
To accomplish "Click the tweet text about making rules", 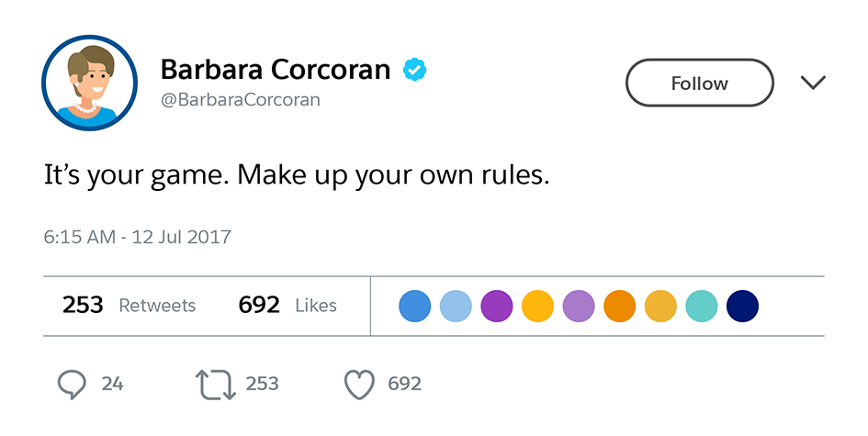I will (297, 175).
